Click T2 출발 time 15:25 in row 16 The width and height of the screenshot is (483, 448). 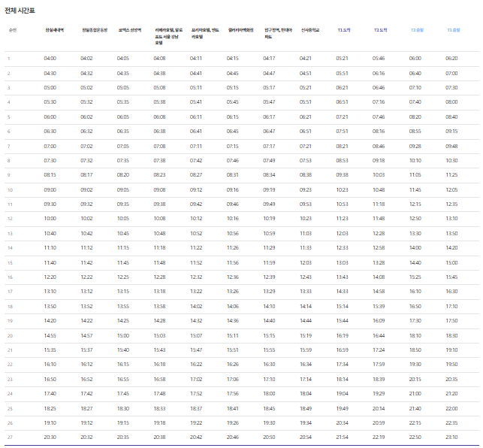[415, 277]
